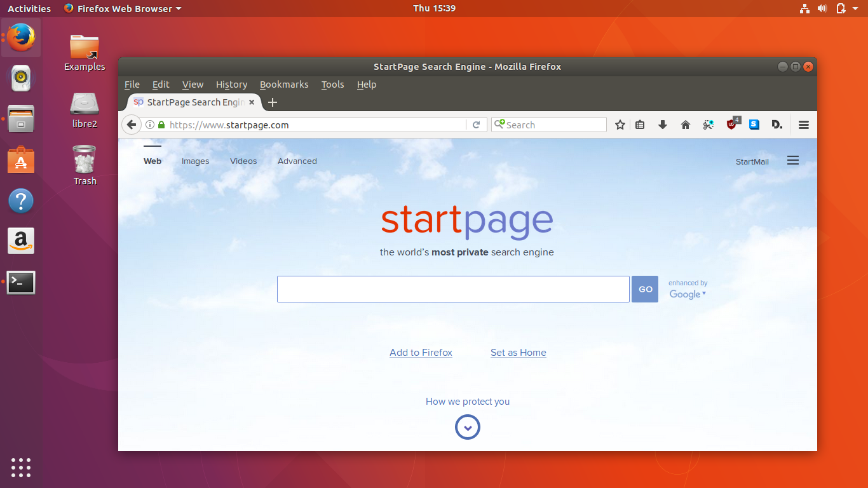868x488 pixels.
Task: Open the Firefox Web Browser app menu
Action: [122, 8]
